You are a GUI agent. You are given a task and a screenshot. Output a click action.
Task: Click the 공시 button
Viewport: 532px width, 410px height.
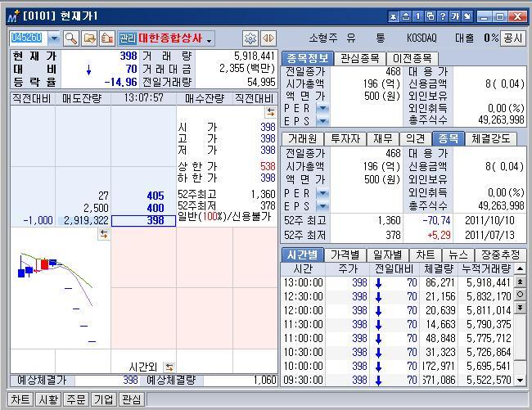tap(513, 38)
